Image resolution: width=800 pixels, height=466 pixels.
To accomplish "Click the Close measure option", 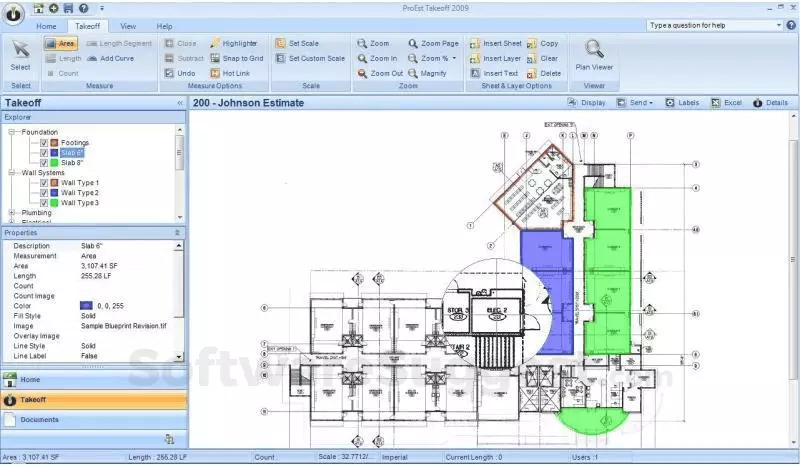I will point(181,43).
